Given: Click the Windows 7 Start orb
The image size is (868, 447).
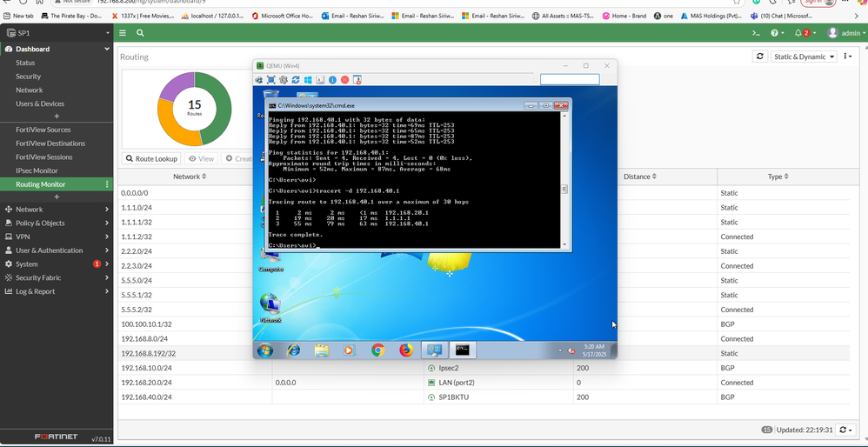Looking at the screenshot, I should pyautogui.click(x=264, y=350).
